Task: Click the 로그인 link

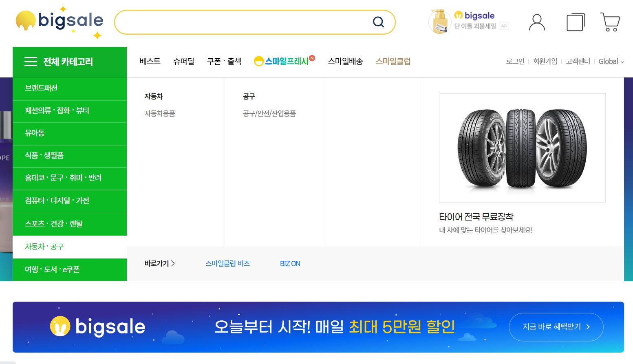Action: click(515, 61)
